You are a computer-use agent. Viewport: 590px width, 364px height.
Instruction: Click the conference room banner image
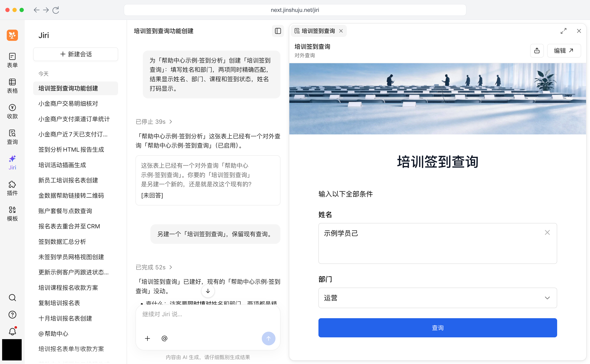click(437, 99)
